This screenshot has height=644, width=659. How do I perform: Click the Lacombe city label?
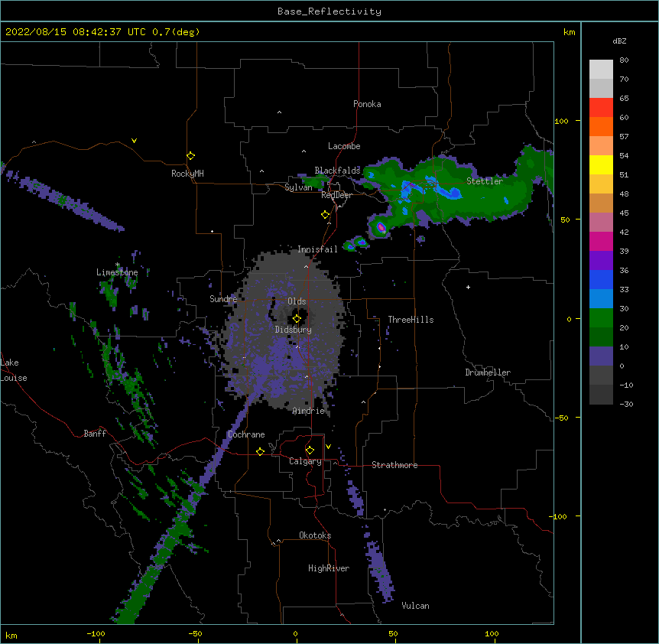[x=344, y=146]
